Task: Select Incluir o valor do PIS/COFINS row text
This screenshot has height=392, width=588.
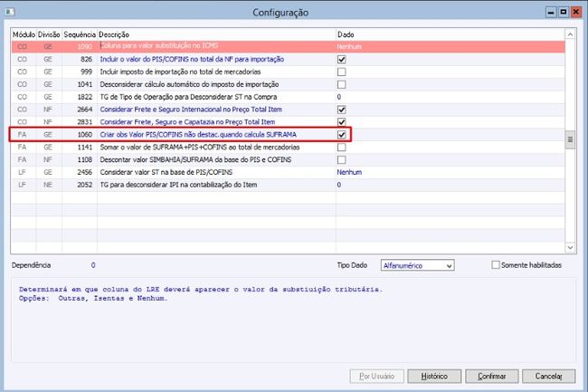Action: coord(192,59)
